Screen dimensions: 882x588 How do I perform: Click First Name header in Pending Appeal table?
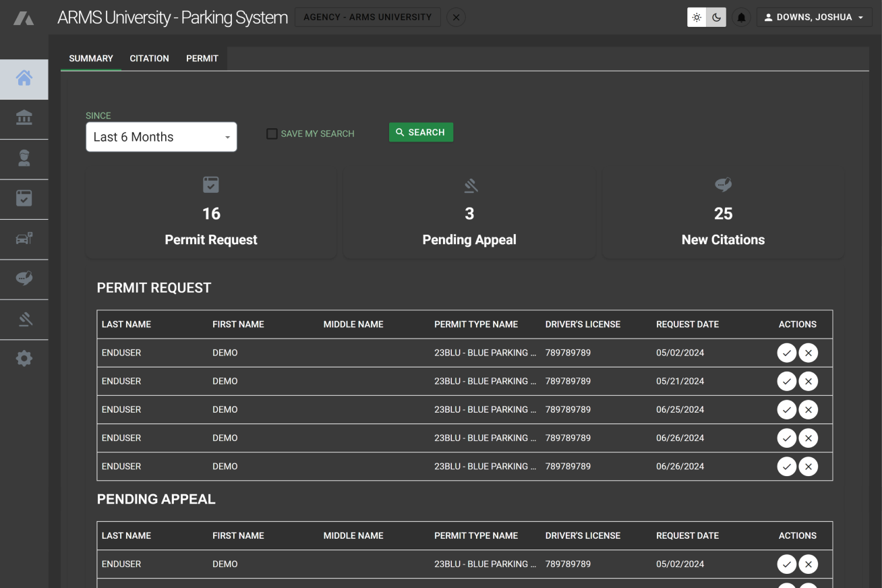coord(238,535)
